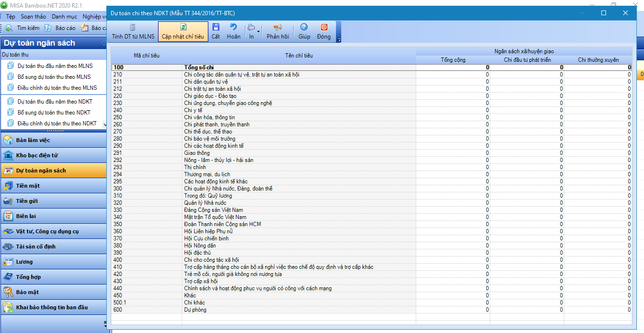Click the Tính DT từ MLNS calculator icon
The height and width of the screenshot is (333, 644).
click(133, 28)
